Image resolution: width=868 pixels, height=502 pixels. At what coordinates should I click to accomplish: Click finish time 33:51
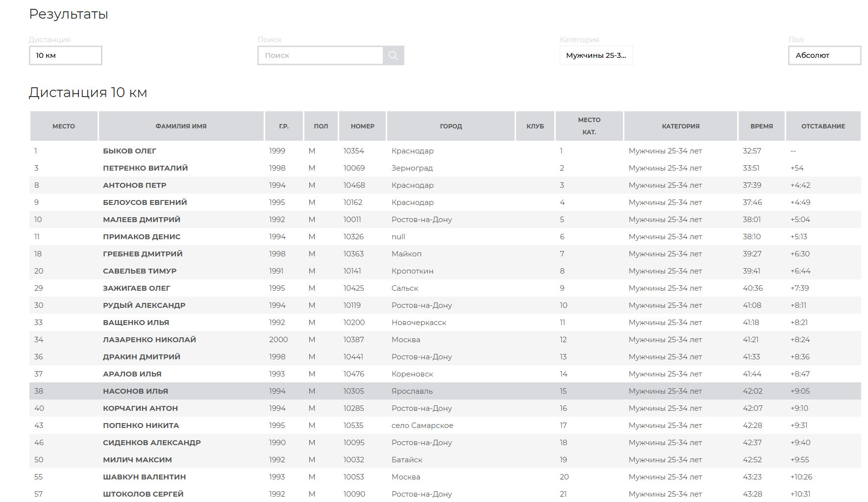click(x=751, y=168)
